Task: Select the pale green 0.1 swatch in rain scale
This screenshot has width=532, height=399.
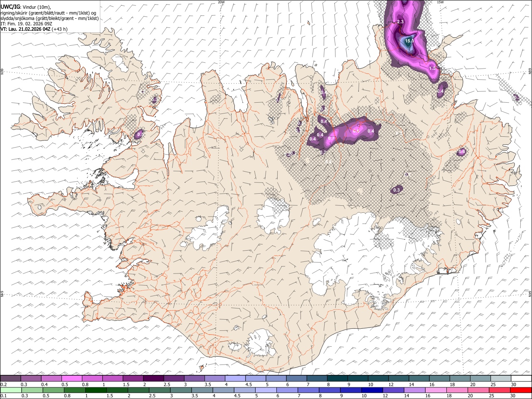Action: (10, 390)
